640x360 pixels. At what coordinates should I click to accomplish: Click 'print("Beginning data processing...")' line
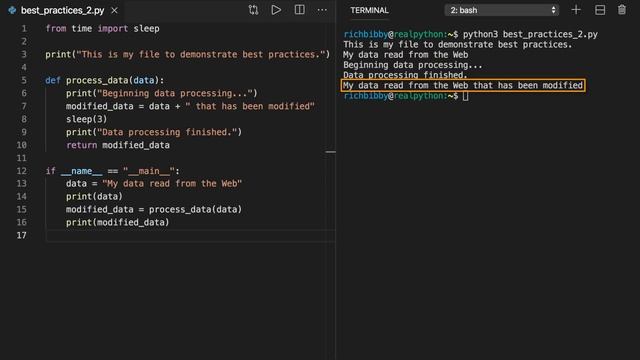click(x=162, y=93)
